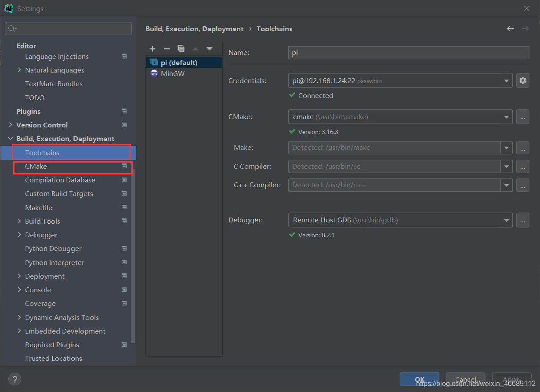540x392 pixels.
Task: Copy the selected toolchain
Action: pyautogui.click(x=181, y=49)
